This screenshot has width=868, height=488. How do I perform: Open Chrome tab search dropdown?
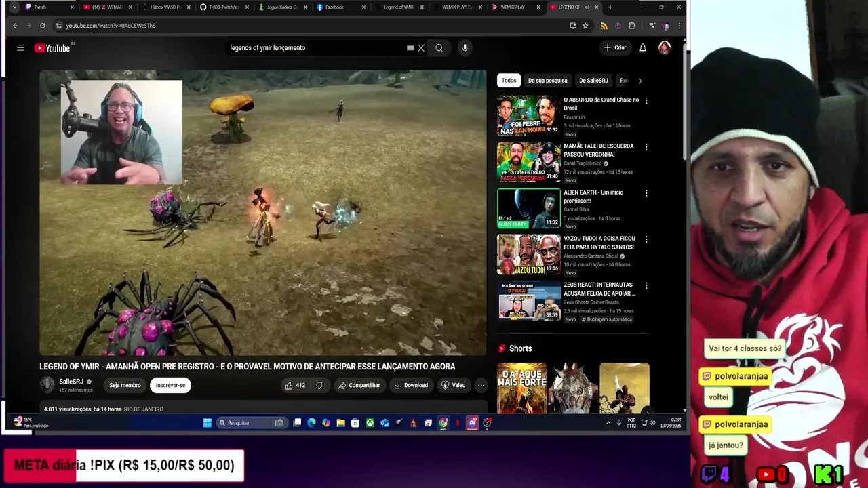click(14, 7)
